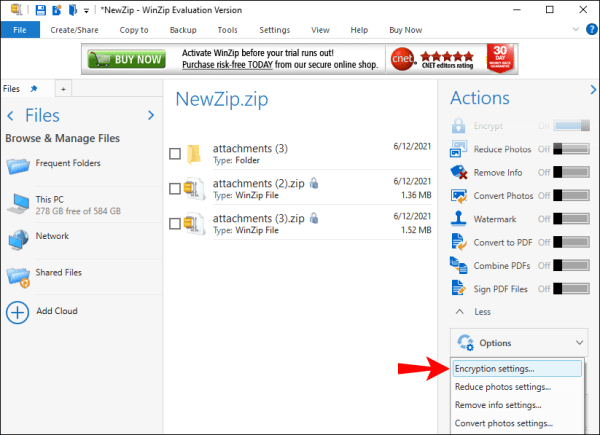Click the attachments (2).zip file icon
The height and width of the screenshot is (435, 600).
tap(194, 189)
